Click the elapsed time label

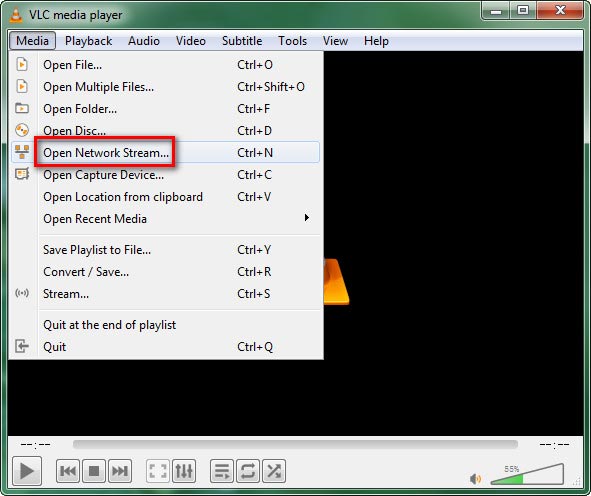35,445
